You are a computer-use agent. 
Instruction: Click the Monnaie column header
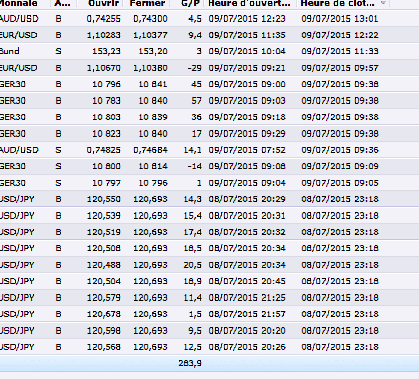point(18,3)
